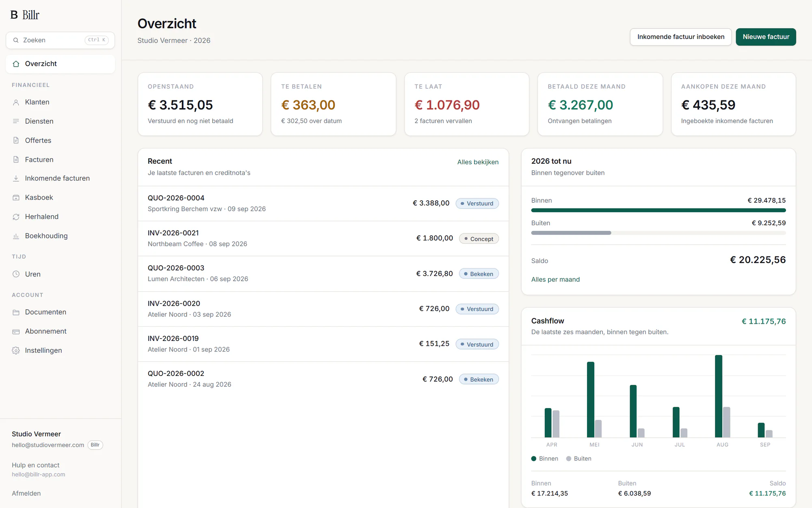Click the AUG bar in Cashflow chart
This screenshot has width=812, height=508.
719,396
